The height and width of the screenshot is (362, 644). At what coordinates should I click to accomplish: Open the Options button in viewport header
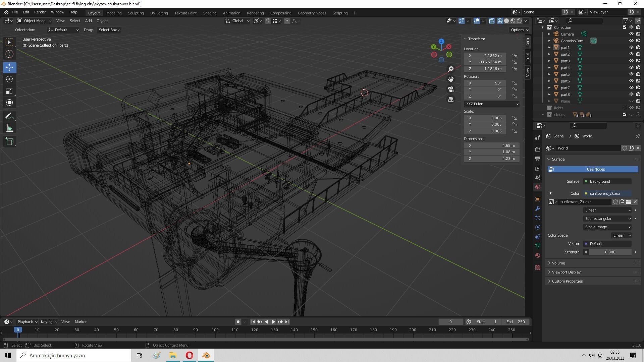(519, 30)
